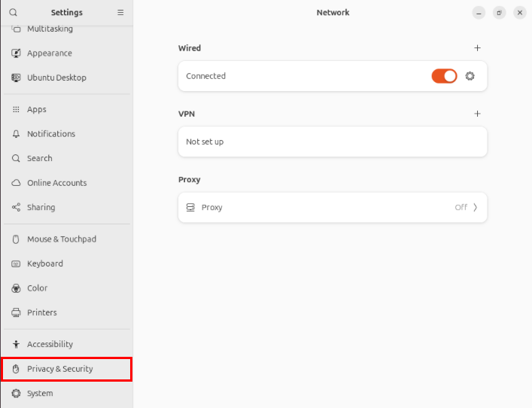Select Mouse & Touchpad panel
Viewport: 532px width, 408px height.
pos(67,239)
